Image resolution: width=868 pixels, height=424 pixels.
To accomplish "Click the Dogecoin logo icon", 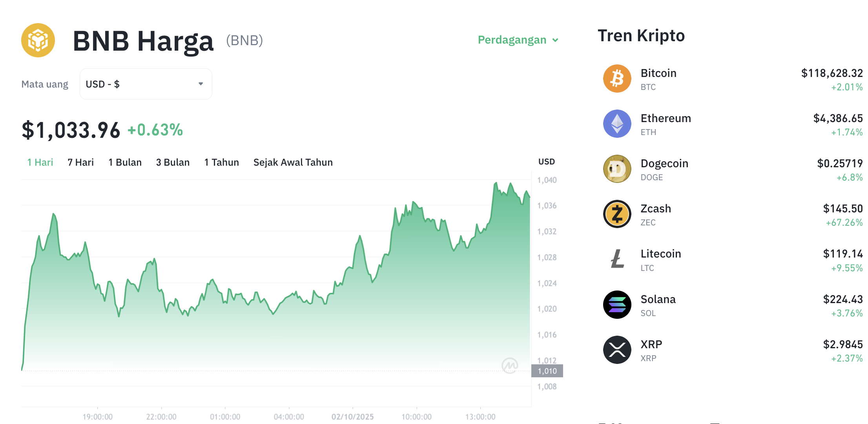I will pos(617,169).
